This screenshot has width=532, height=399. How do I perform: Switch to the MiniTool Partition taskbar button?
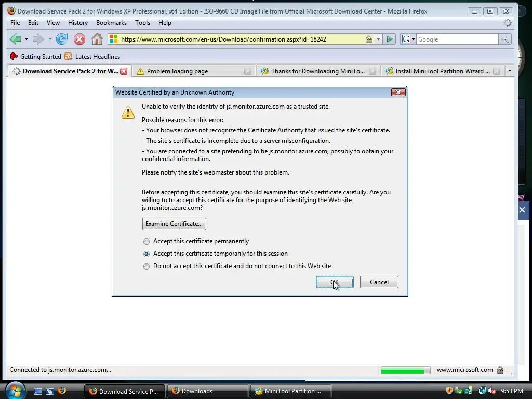click(x=291, y=391)
